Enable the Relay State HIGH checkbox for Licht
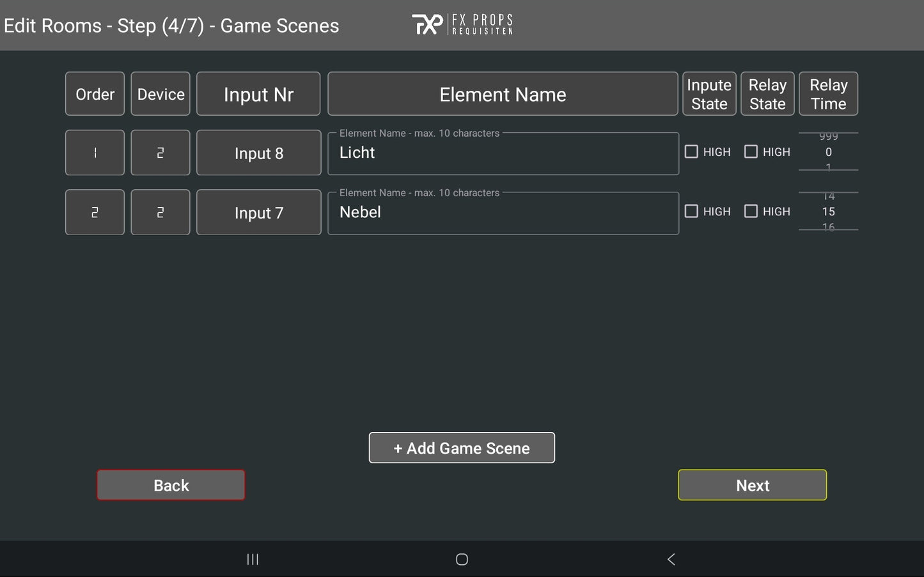 (751, 151)
